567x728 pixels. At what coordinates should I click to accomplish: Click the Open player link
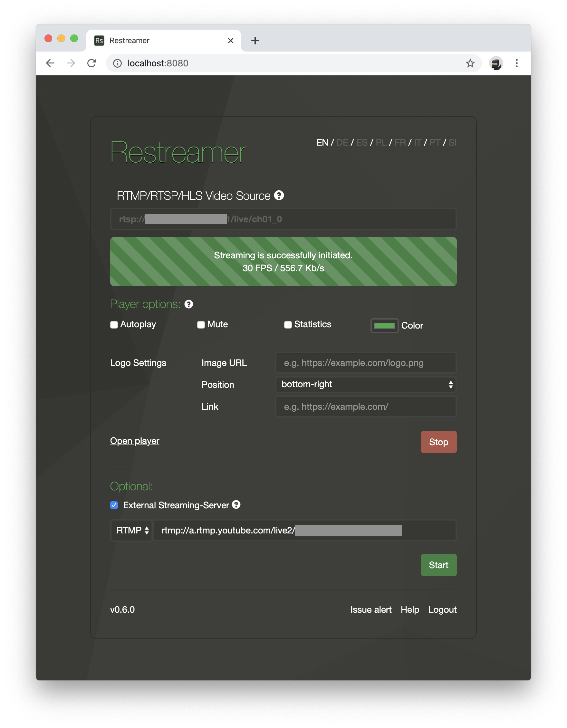135,441
